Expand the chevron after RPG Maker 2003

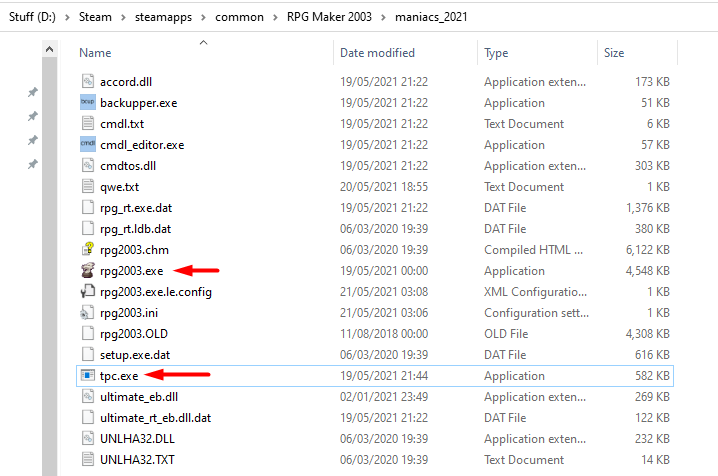(x=383, y=17)
